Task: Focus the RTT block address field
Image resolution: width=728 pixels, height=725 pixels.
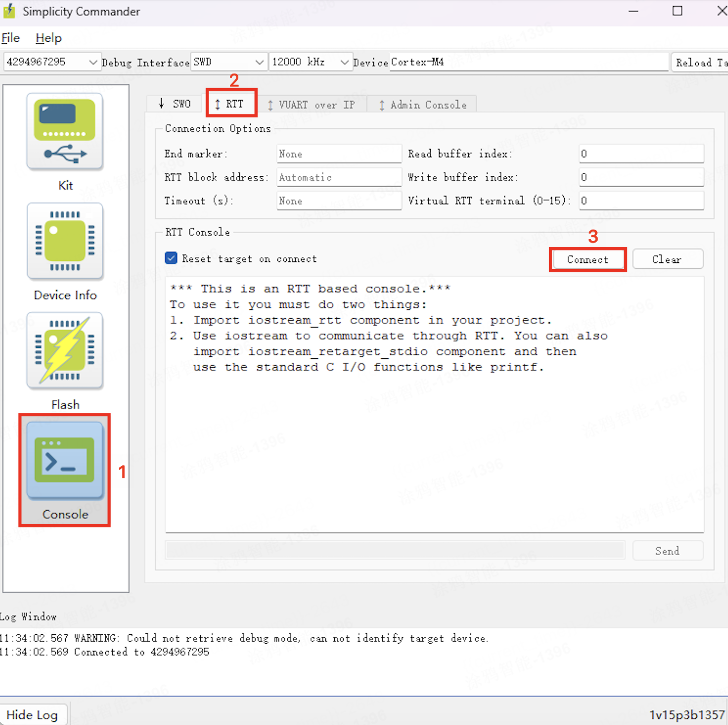Action: [x=339, y=177]
